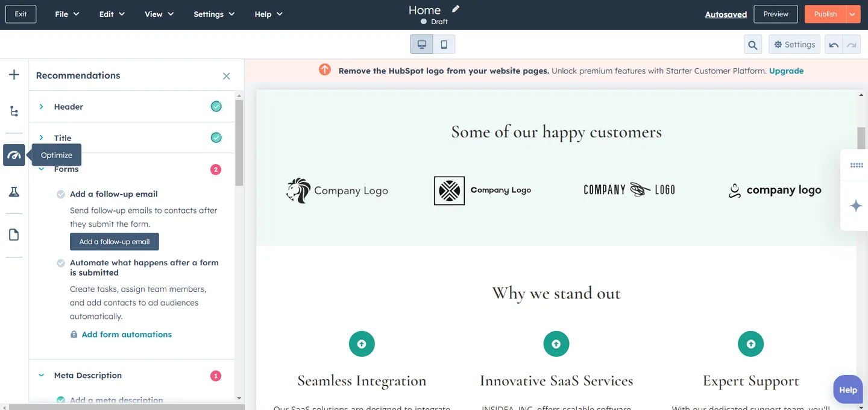
Task: Switch to mobile preview icon
Action: pyautogui.click(x=444, y=45)
